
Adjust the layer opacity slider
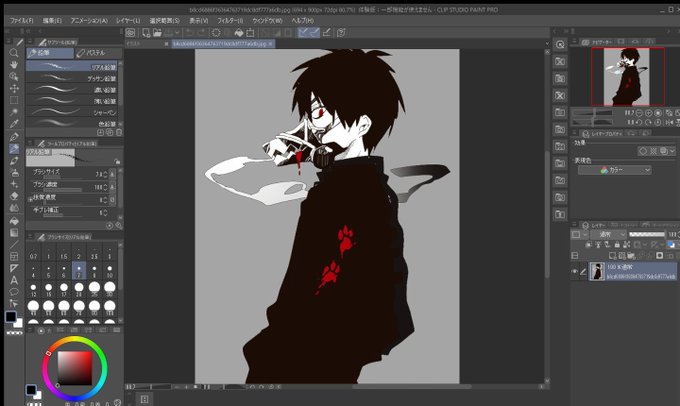point(647,234)
